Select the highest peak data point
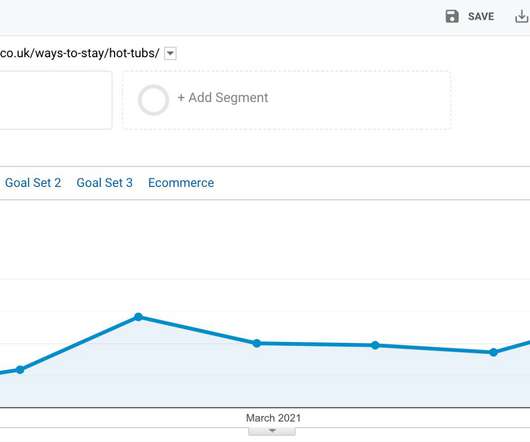 pos(138,317)
